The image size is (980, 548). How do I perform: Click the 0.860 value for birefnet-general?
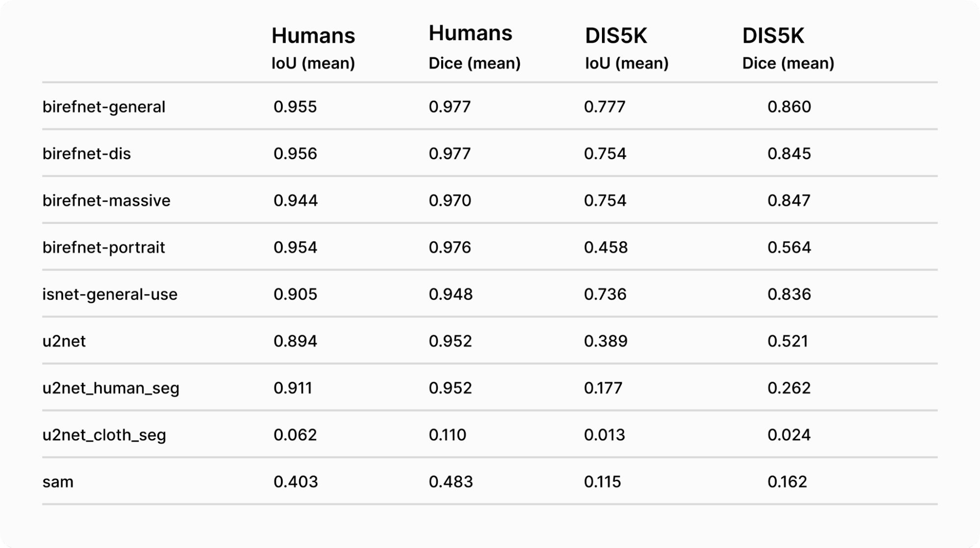coord(789,106)
